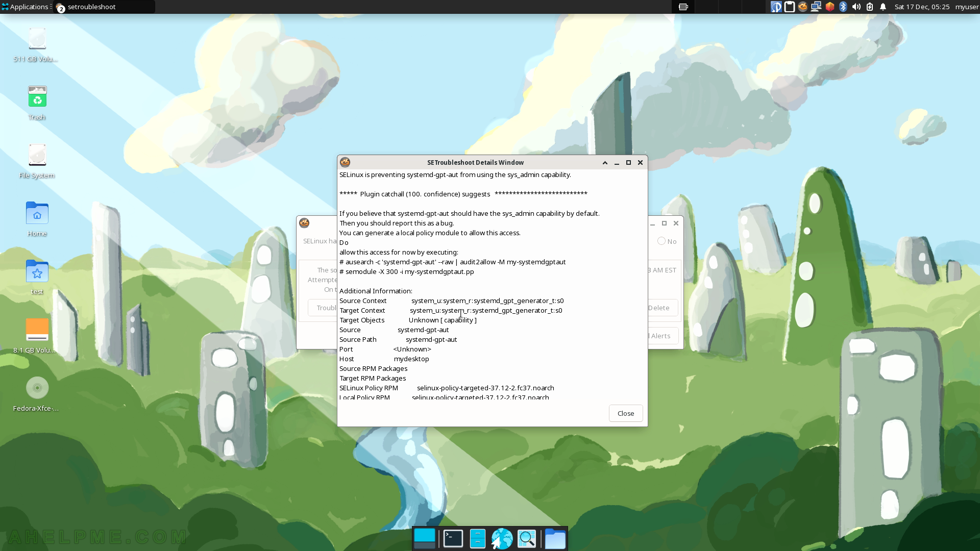Click the 'Source Context' row in details
Image resolution: width=980 pixels, height=551 pixels.
tap(452, 301)
